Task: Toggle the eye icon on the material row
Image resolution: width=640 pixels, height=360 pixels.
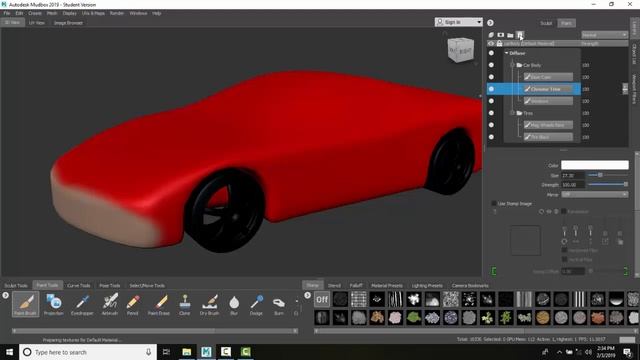Action: pos(491,43)
